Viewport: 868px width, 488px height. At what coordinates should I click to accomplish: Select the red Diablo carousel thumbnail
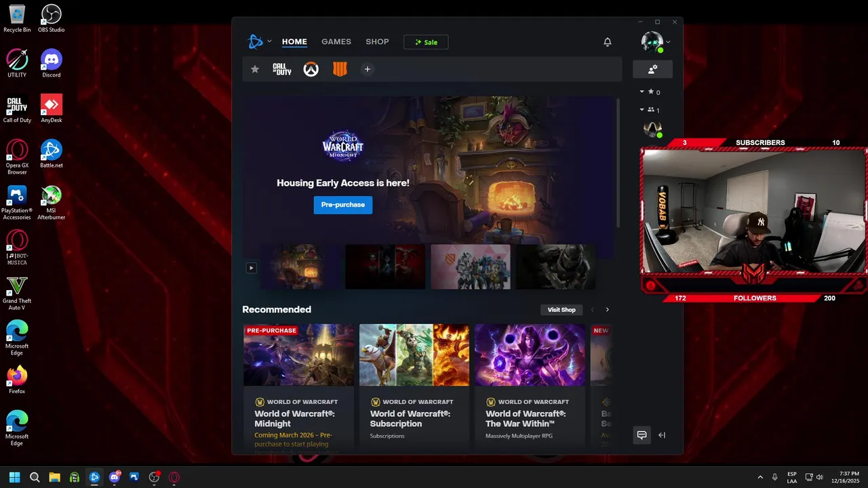point(385,267)
